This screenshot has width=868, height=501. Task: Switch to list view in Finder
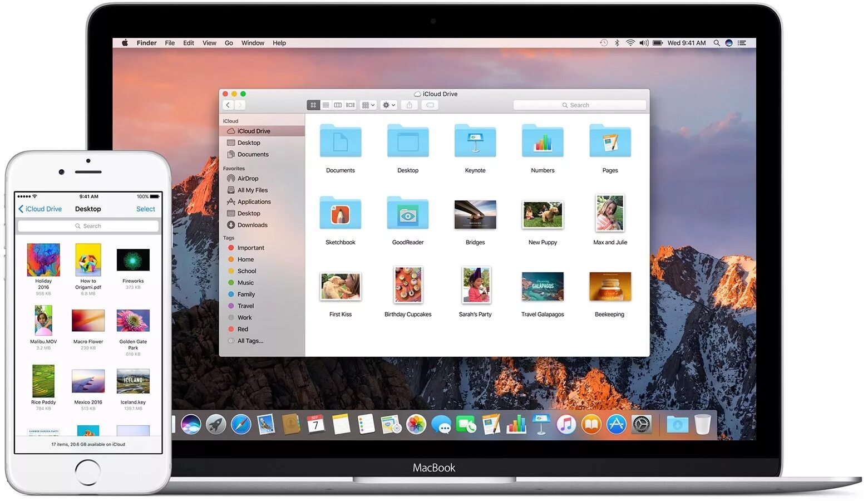pos(326,105)
